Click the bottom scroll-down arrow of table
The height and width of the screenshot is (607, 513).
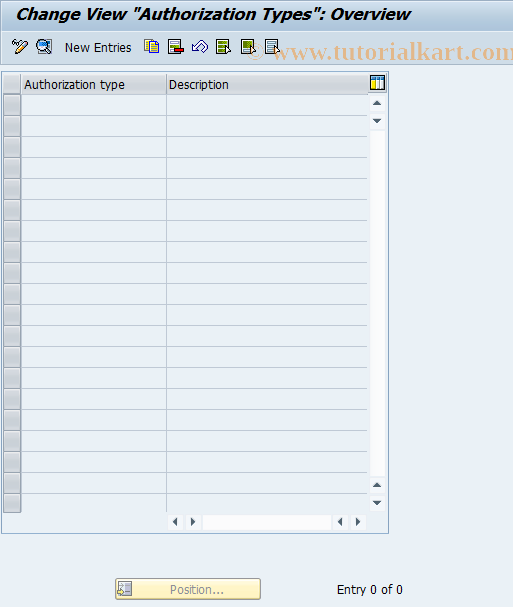click(x=377, y=503)
